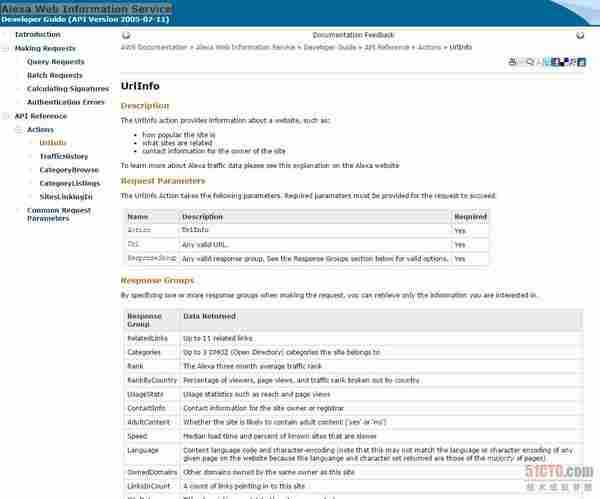Screen dimensions: 600x499
Task: Click Developer Guide breadcrumb link
Action: point(328,47)
